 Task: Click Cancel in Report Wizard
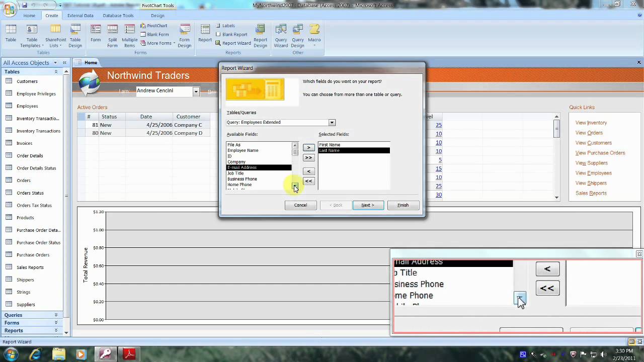(300, 205)
